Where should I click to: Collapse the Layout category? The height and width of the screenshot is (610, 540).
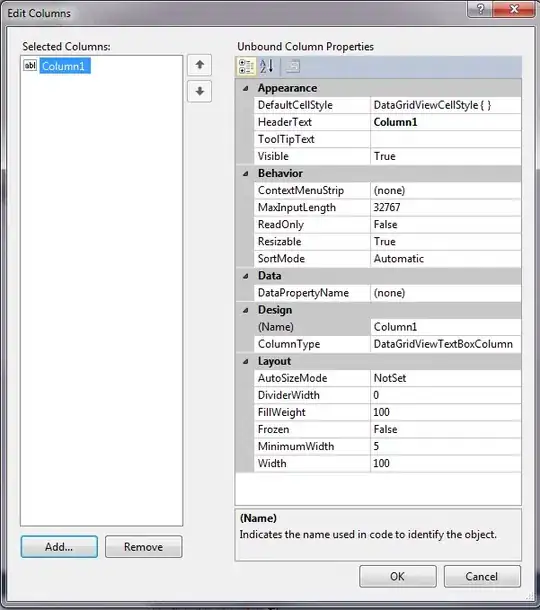click(245, 361)
